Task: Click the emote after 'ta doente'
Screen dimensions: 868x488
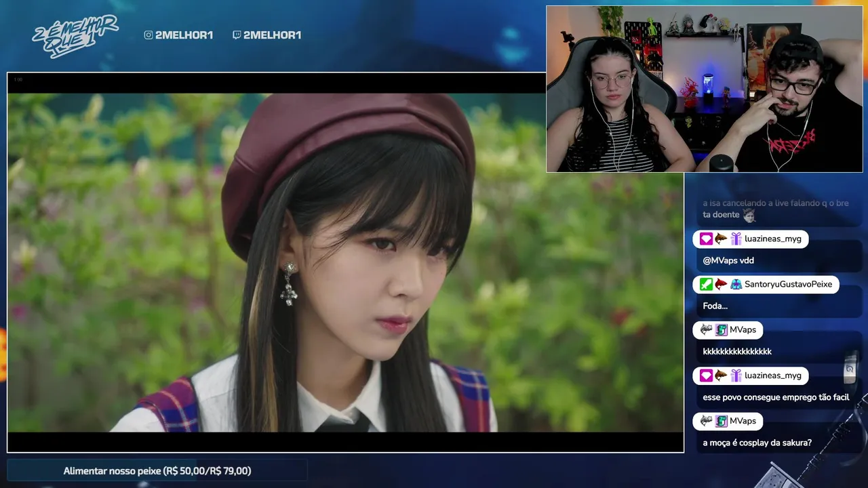Action: (749, 216)
